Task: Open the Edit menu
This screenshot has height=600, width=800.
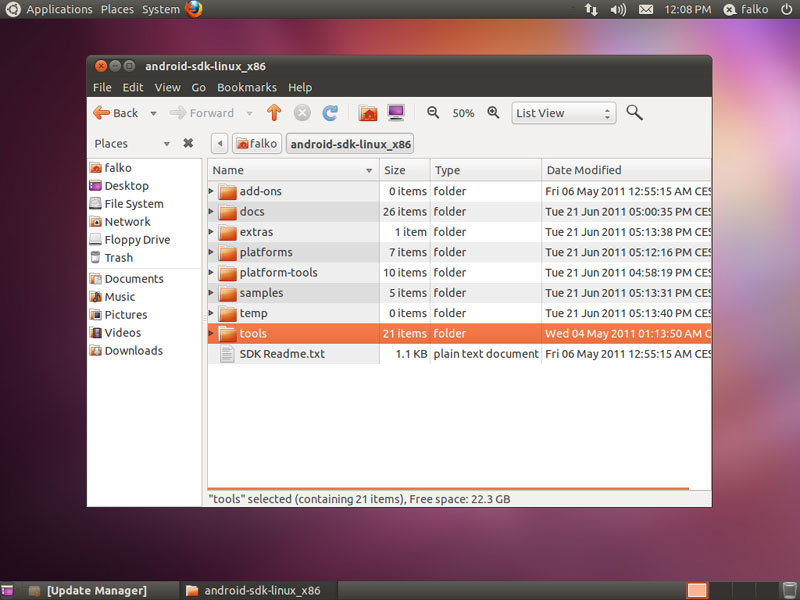Action: tap(133, 87)
